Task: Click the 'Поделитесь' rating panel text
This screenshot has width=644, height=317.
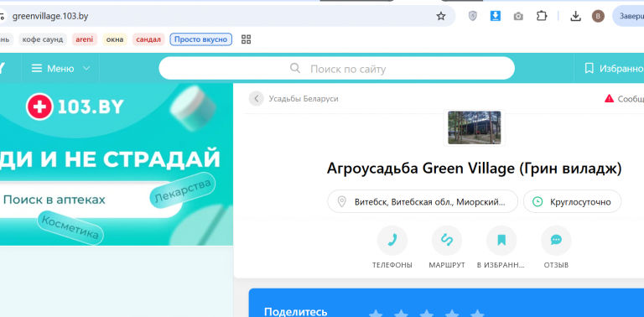Action: tap(296, 312)
